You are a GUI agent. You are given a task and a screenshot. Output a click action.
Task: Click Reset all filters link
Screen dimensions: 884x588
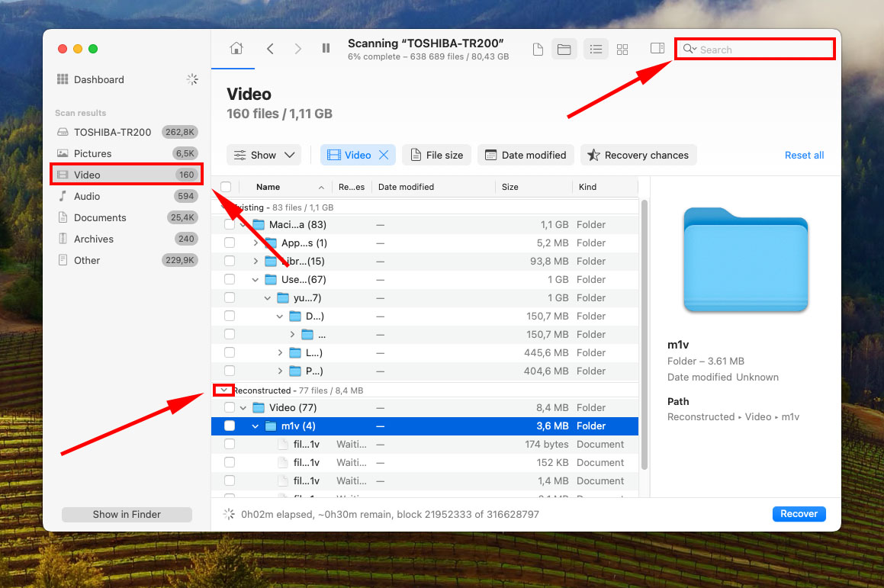(804, 155)
